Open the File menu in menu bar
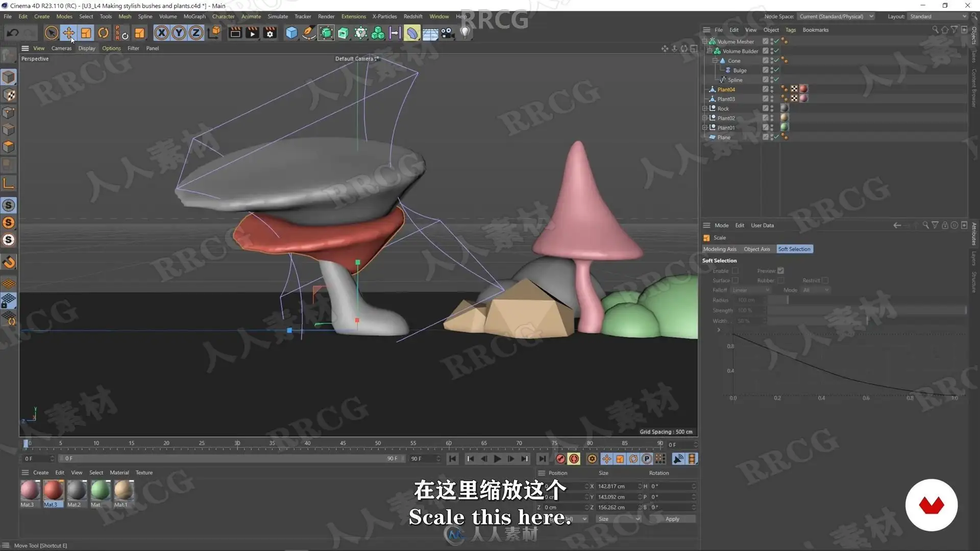This screenshot has width=980, height=551. point(8,16)
